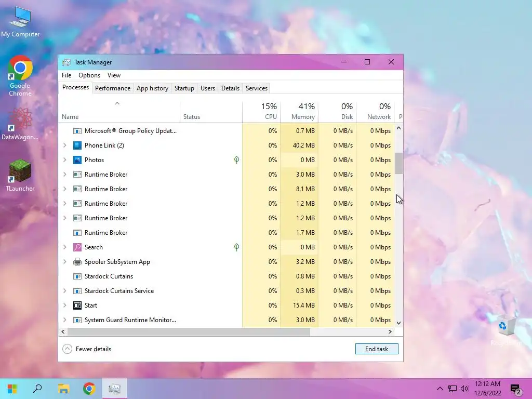Switch to the Details tab
Screen dimensions: 532x399
point(230,88)
